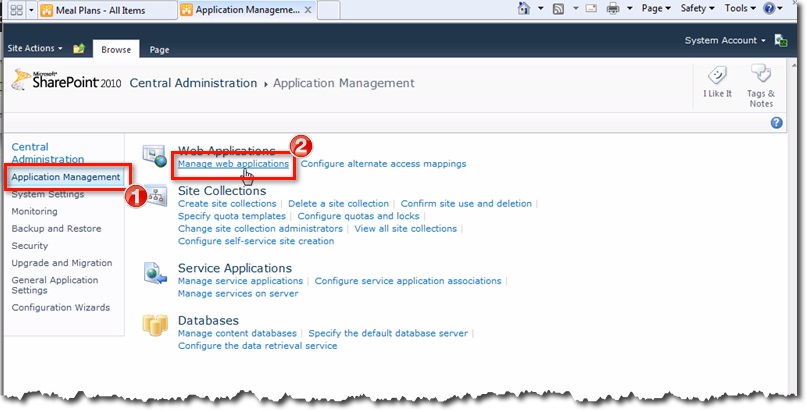Viewport: 807px width, 412px height.
Task: Click View all site collections
Action: click(406, 228)
